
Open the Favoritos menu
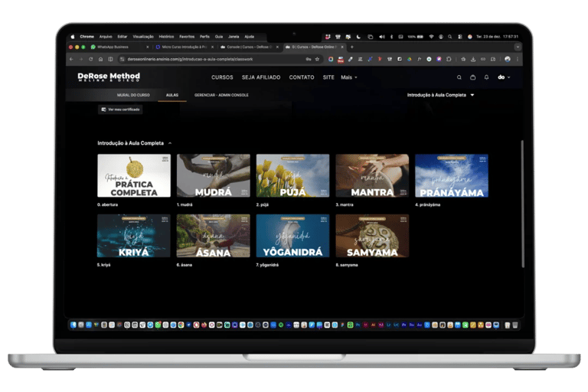click(187, 37)
